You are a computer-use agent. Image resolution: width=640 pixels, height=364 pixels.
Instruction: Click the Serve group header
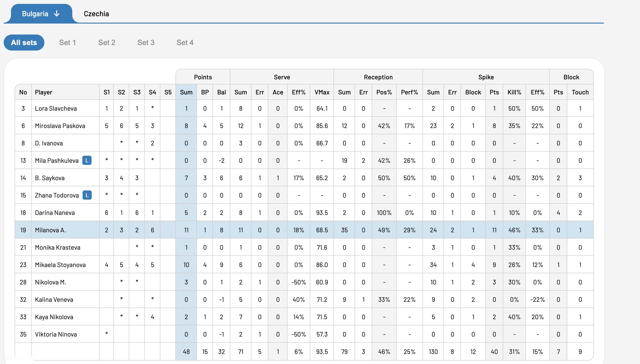pyautogui.click(x=282, y=77)
